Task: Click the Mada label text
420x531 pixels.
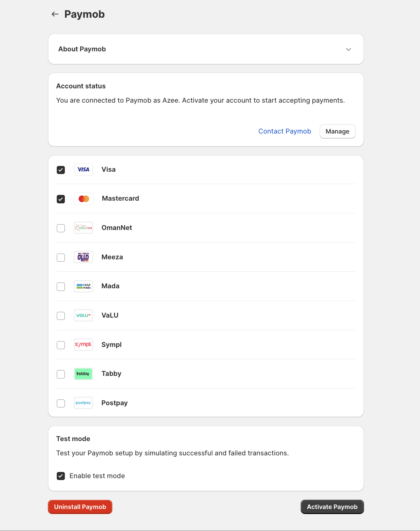Action: 110,286
